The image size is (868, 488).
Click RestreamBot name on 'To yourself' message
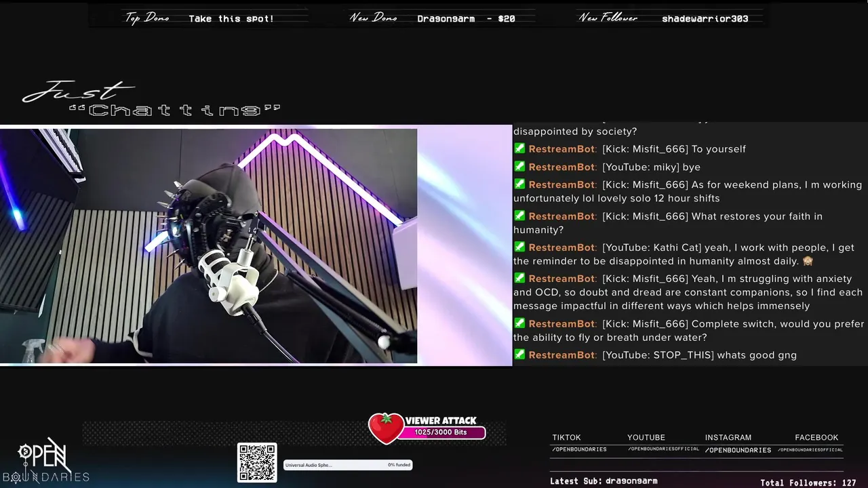coord(562,149)
